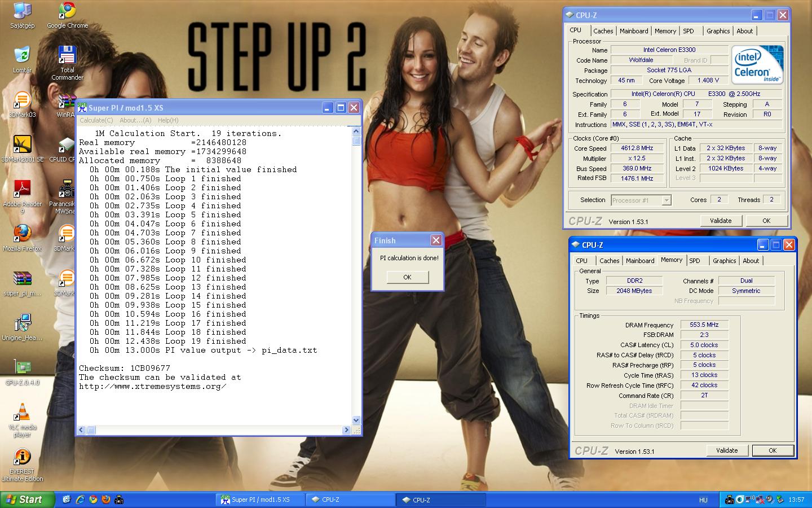Screen dimensions: 812x508
Task: Click Validate in the lower CPU-Z Memory window
Action: (x=727, y=450)
